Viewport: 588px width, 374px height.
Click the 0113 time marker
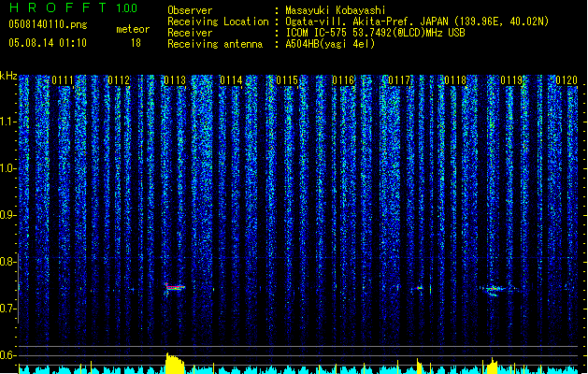[x=175, y=80]
